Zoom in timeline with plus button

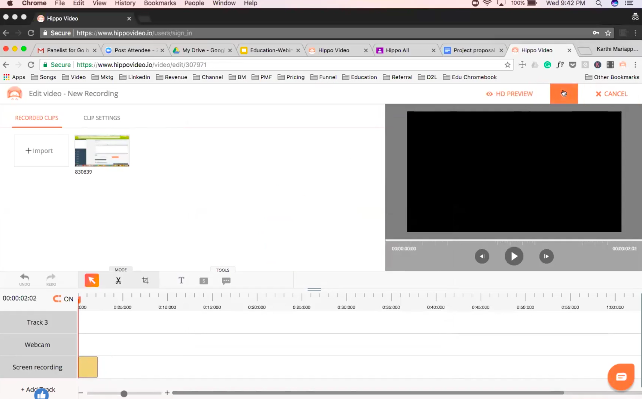pos(167,393)
